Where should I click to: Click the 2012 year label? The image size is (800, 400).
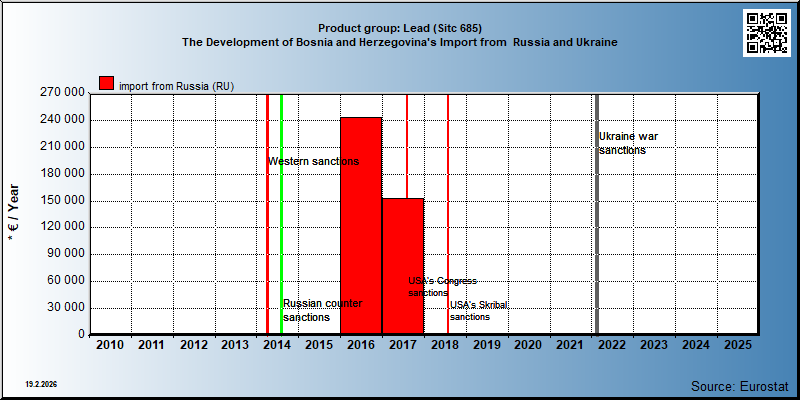point(193,345)
